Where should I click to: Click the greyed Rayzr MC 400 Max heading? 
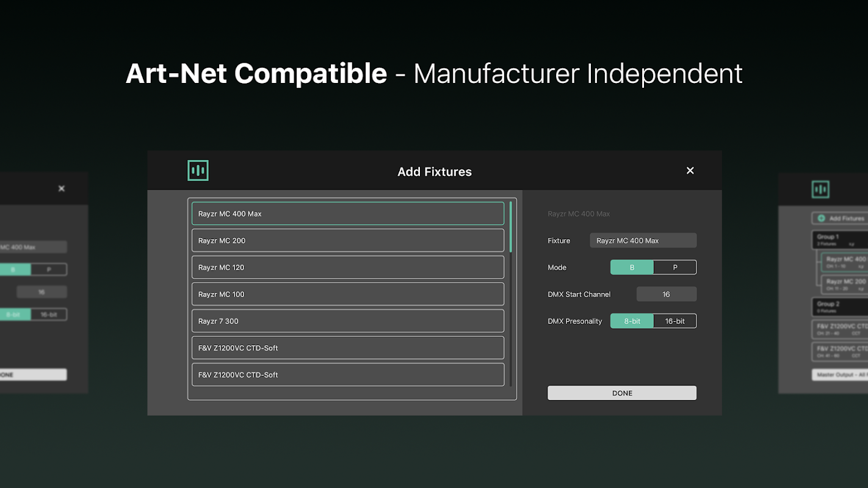coord(579,213)
